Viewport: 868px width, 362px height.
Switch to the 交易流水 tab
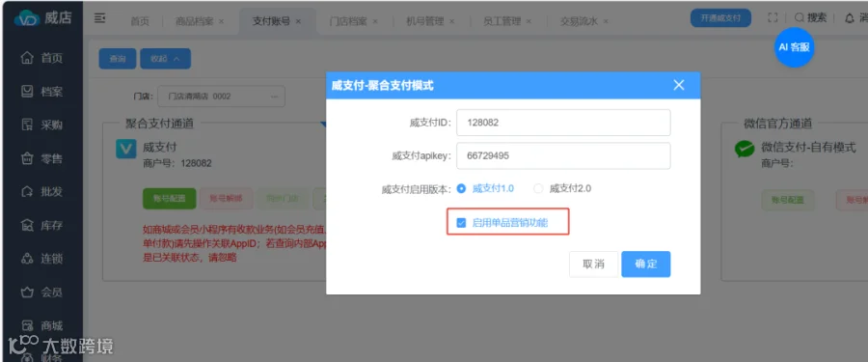pyautogui.click(x=579, y=21)
